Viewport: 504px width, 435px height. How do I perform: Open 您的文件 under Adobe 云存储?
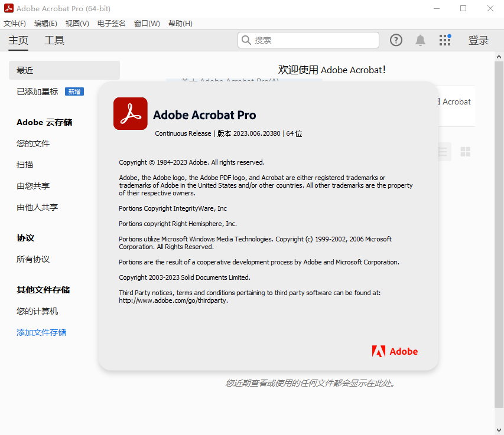coord(33,143)
